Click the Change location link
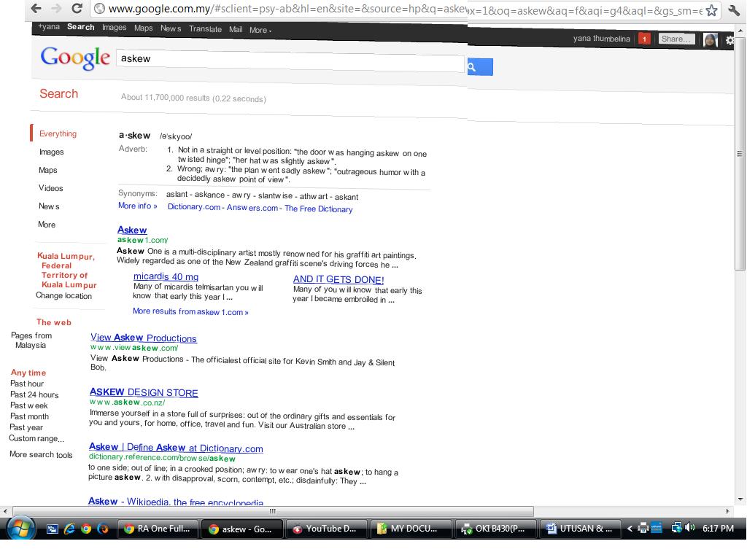This screenshot has height=560, width=747. coord(64,296)
